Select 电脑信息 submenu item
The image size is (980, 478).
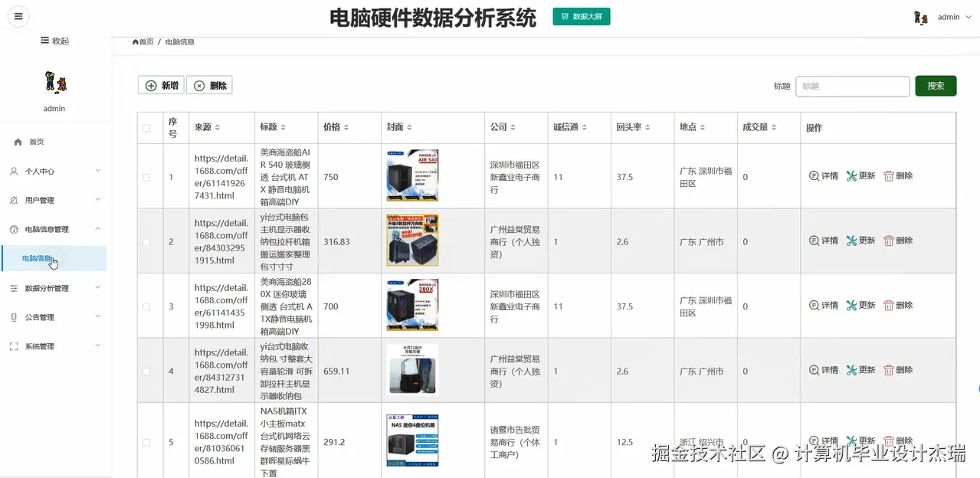(54, 258)
